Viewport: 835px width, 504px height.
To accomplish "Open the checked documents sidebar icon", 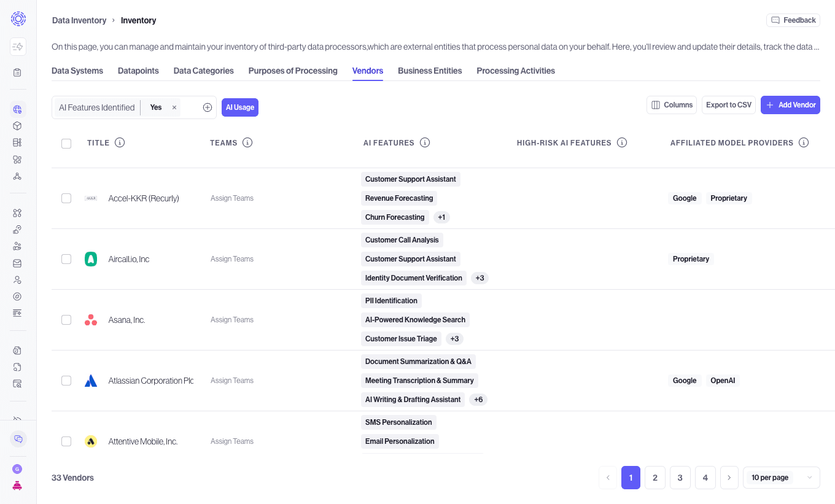I will coord(17,351).
